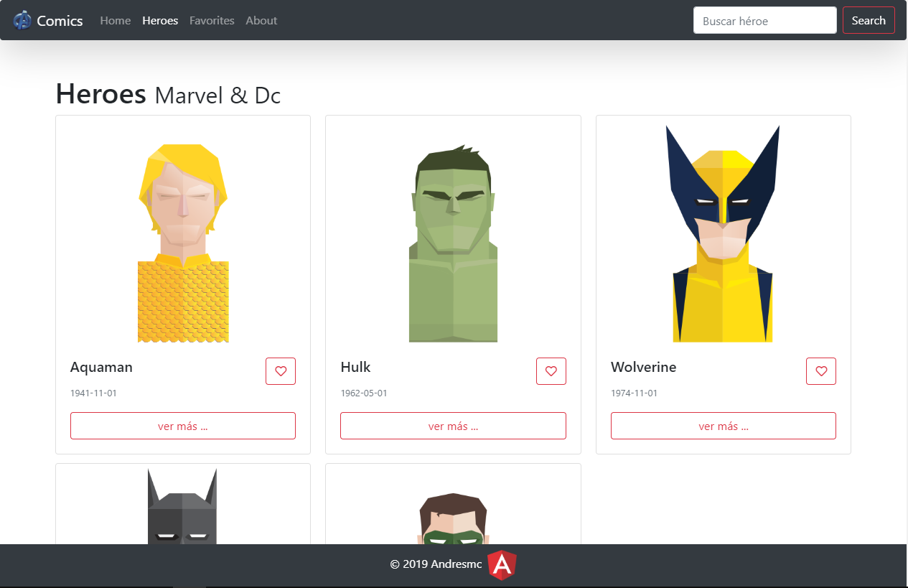908x588 pixels.
Task: Toggle the favorite heart on Hulk's card
Action: pyautogui.click(x=551, y=371)
